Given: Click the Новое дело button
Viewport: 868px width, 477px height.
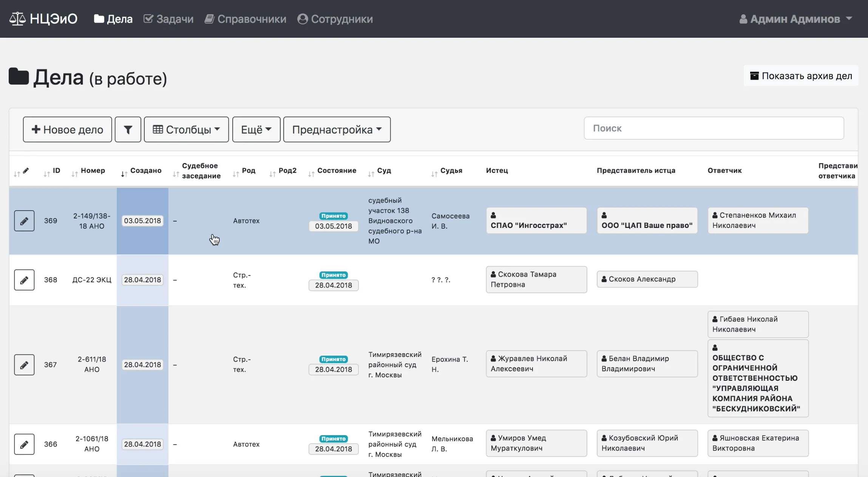Looking at the screenshot, I should pos(67,129).
